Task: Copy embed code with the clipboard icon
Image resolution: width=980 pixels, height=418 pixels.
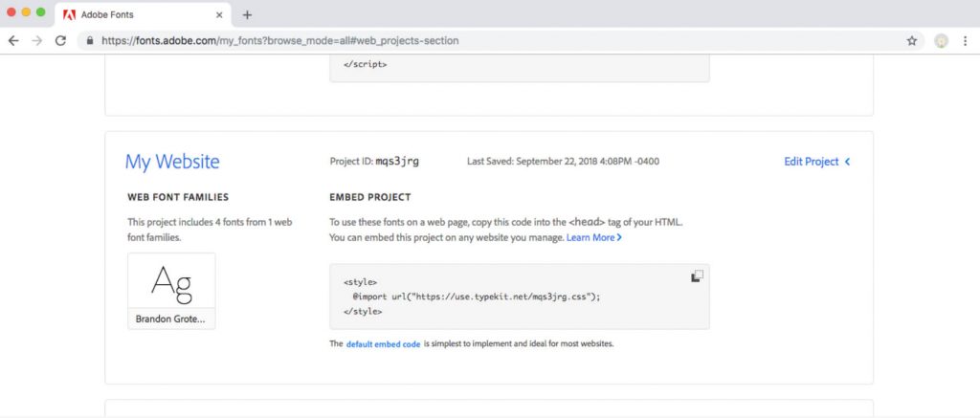Action: point(697,276)
